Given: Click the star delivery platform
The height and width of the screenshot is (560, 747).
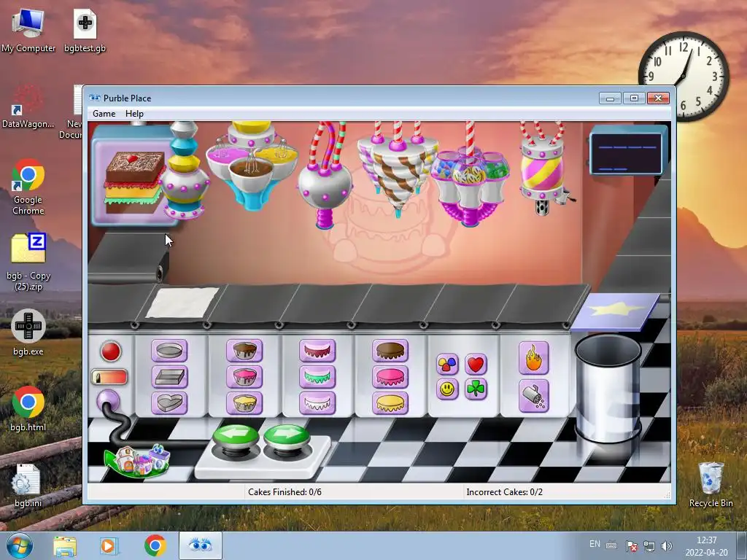Looking at the screenshot, I should (x=616, y=312).
